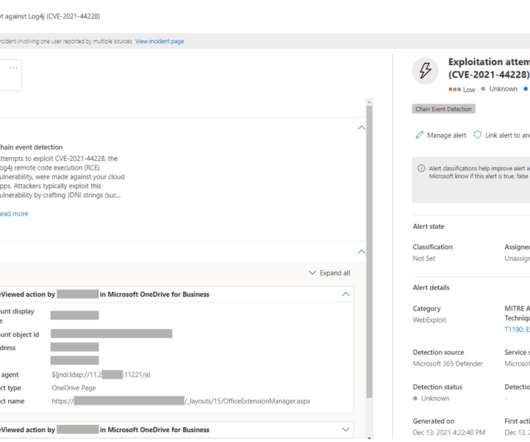Image resolution: width=530 pixels, height=442 pixels.
Task: Click the first Viewed action in OneDrive heading
Action: click(x=104, y=294)
